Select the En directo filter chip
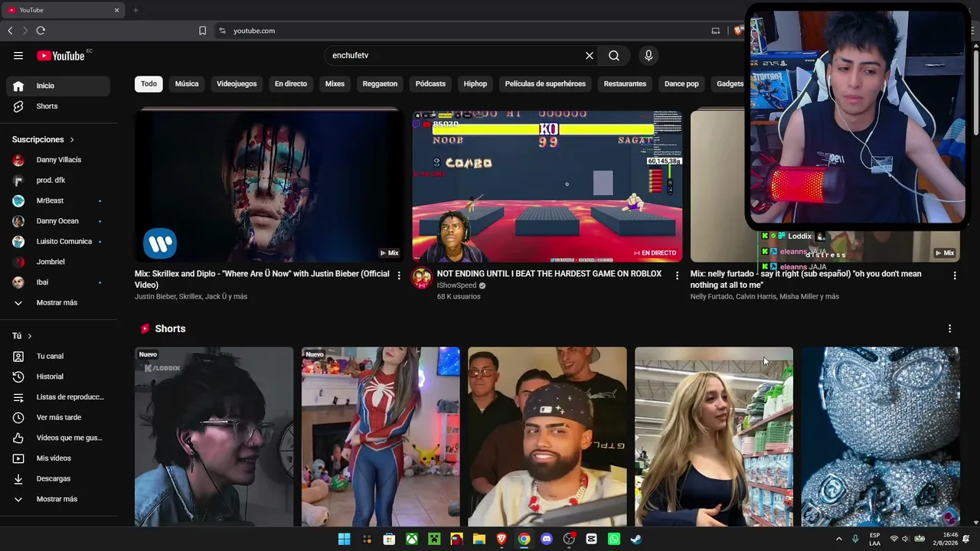The width and height of the screenshot is (980, 551). pos(291,83)
